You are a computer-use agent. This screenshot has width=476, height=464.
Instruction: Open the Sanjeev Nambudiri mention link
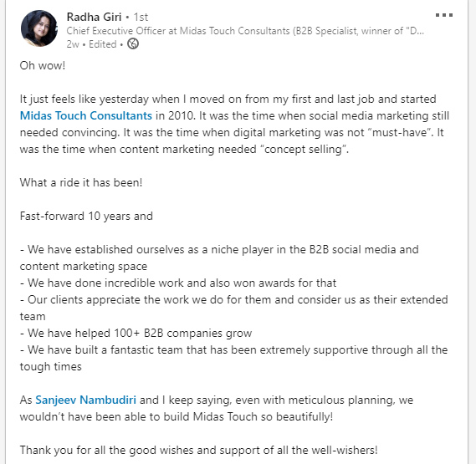(85, 400)
